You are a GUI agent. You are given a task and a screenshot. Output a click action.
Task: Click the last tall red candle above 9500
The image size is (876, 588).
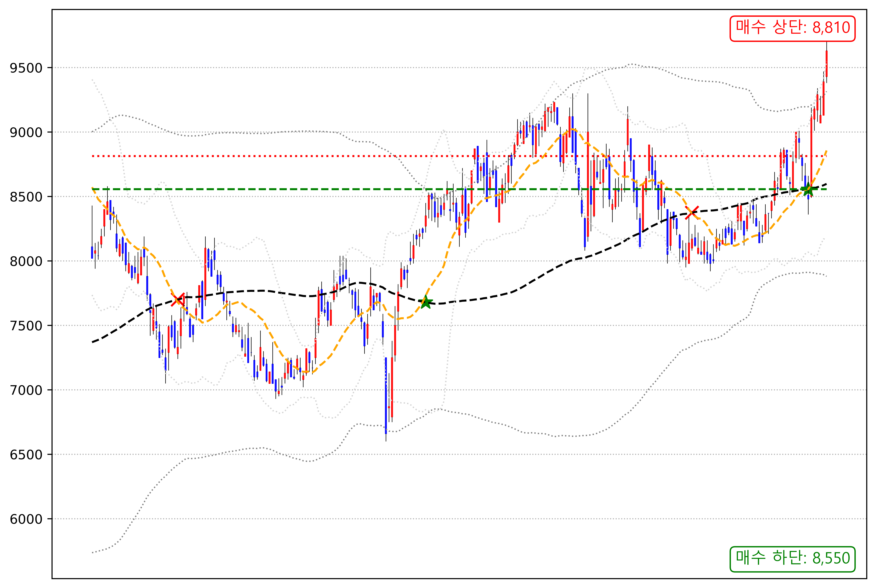tap(826, 64)
